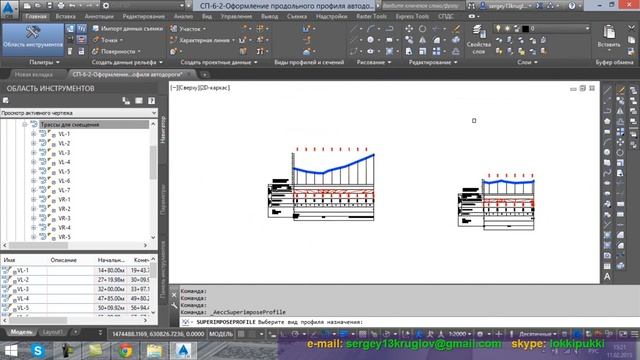The height and width of the screenshot is (360, 640).
Task: Select the Array tool icon
Action: pos(436,51)
